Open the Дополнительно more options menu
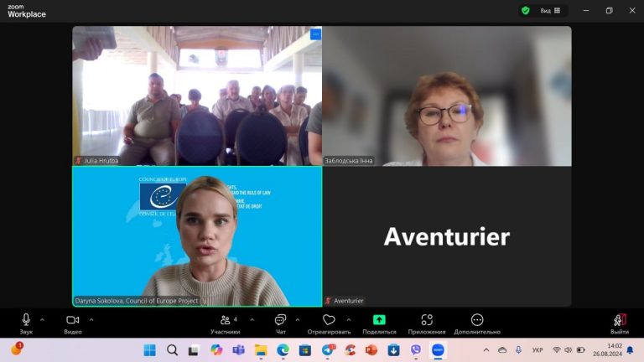Screen dimensions: 644x362 pyautogui.click(x=477, y=323)
